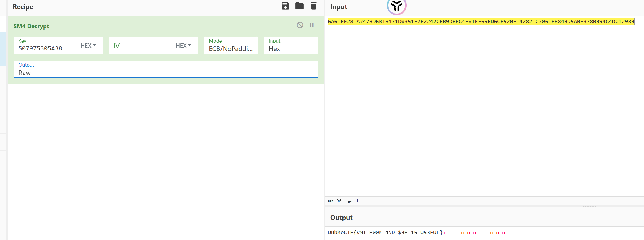Open the Load recipe folder icon
Image resolution: width=644 pixels, height=240 pixels.
pyautogui.click(x=299, y=6)
